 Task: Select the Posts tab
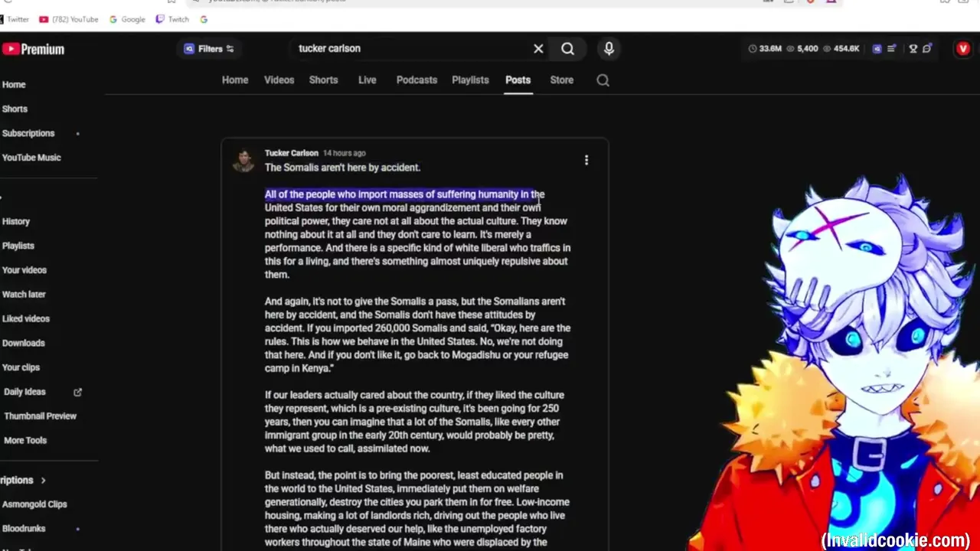(518, 80)
